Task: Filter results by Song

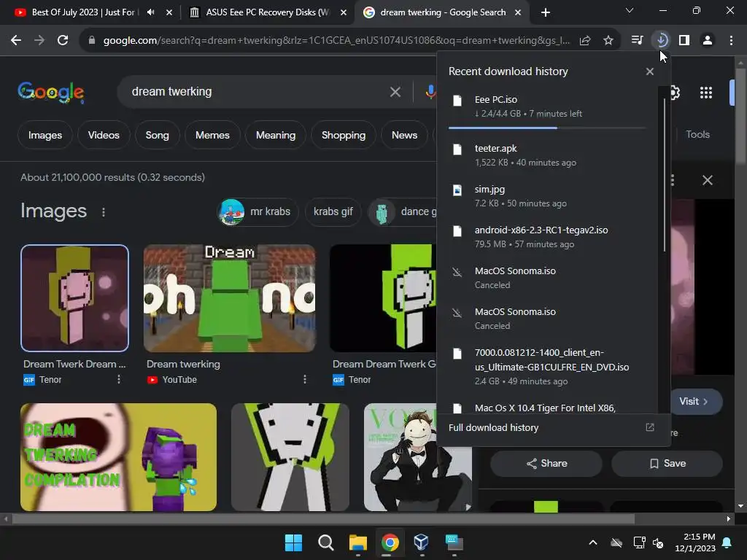Action: tap(158, 135)
